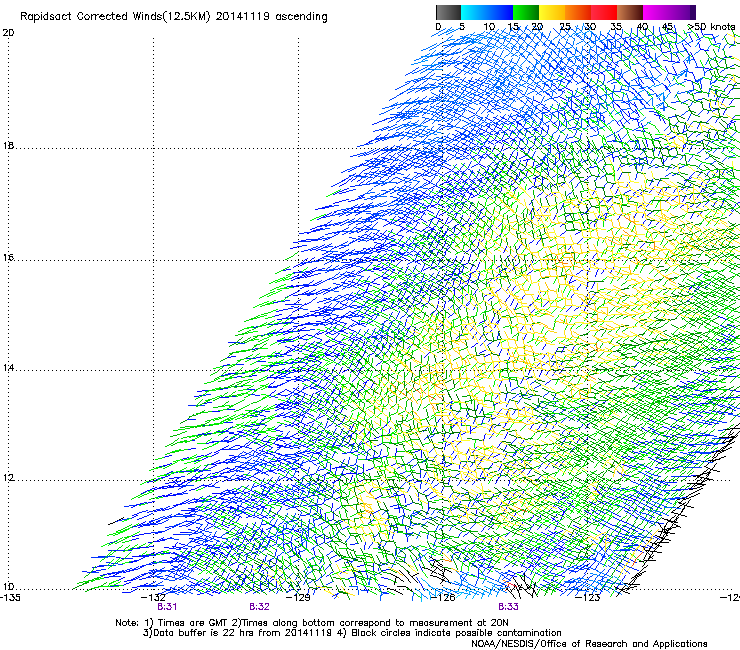Click the purple time marker 8:32
Viewport: 740px width, 650px height.
click(260, 607)
